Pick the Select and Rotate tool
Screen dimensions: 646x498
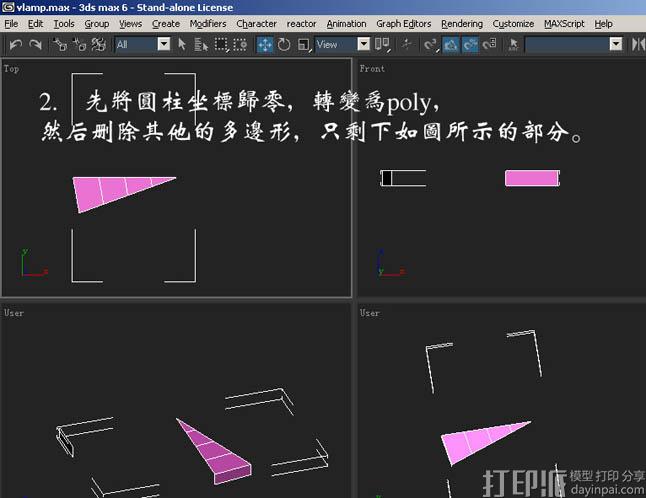pyautogui.click(x=284, y=44)
